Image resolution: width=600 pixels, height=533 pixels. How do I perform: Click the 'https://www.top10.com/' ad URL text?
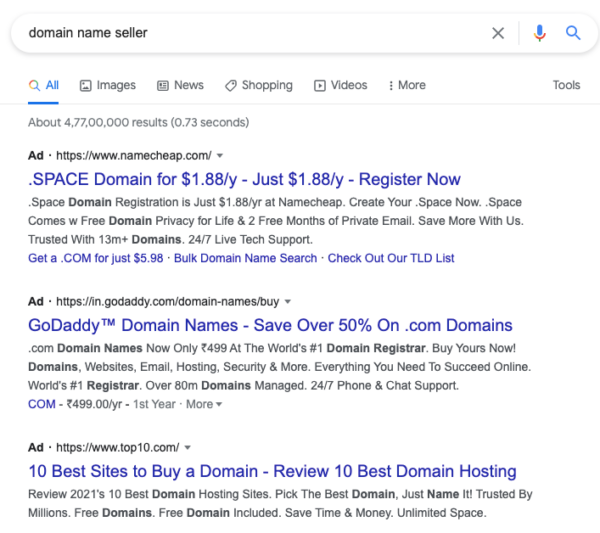point(117,448)
